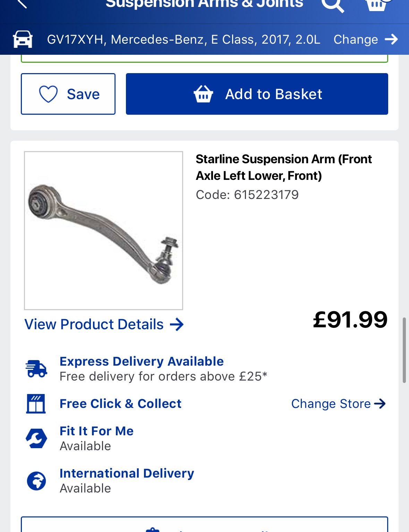Viewport: 409px width, 532px height.
Task: Tap Express Delivery Available heading
Action: [142, 361]
